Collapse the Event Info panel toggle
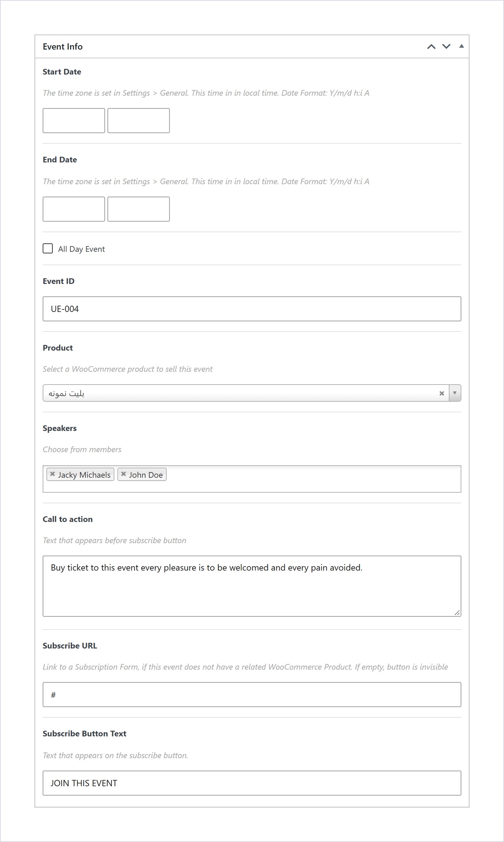Viewport: 504px width, 842px height. (462, 46)
